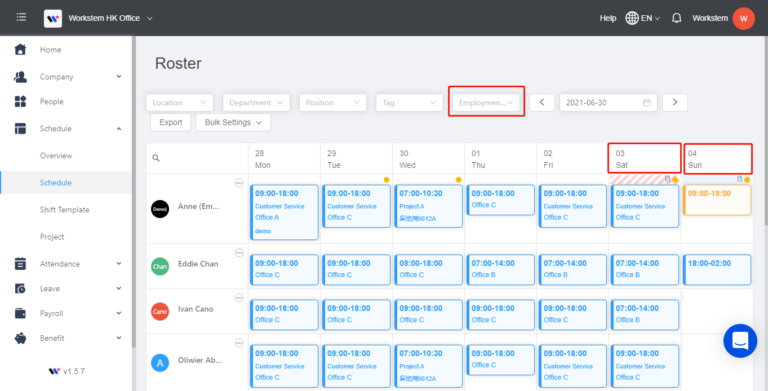
Task: Open the blue chat support bubble
Action: (740, 341)
